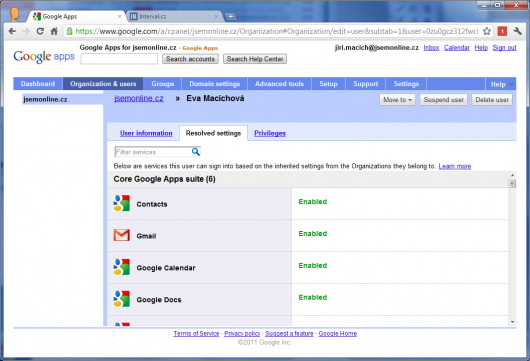Click the browser forward arrow
The width and height of the screenshot is (530, 361).
[26, 31]
